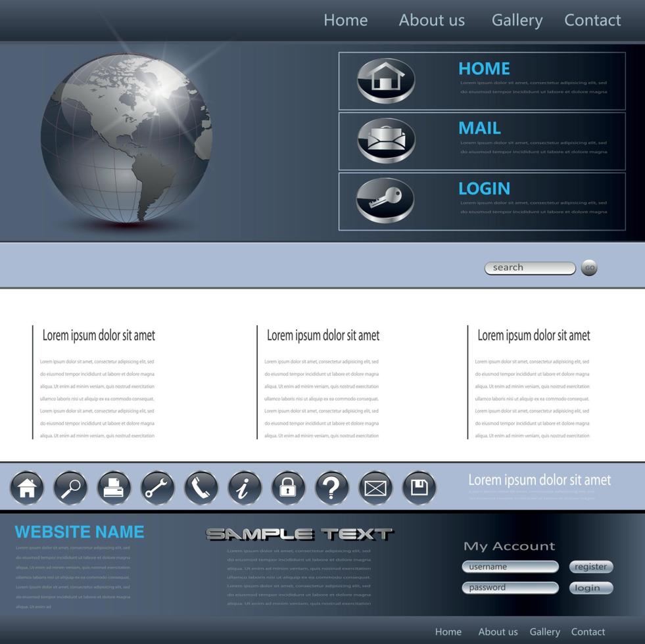This screenshot has width=645, height=644.
Task: Click inside the username field
Action: coord(510,566)
